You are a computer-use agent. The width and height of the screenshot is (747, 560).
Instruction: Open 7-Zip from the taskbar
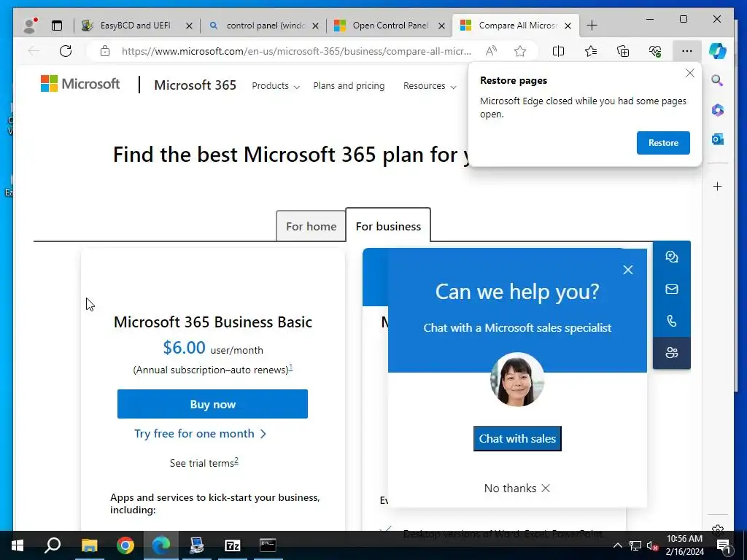coord(233,545)
